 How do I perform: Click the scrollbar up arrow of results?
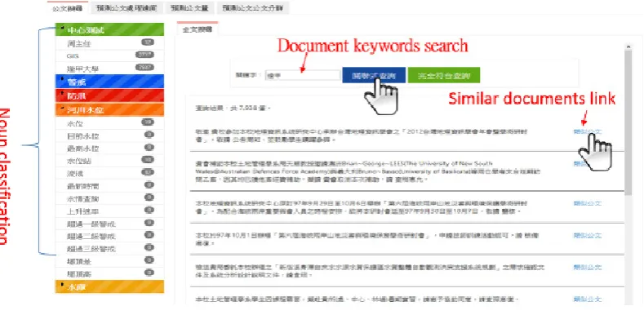point(628,47)
